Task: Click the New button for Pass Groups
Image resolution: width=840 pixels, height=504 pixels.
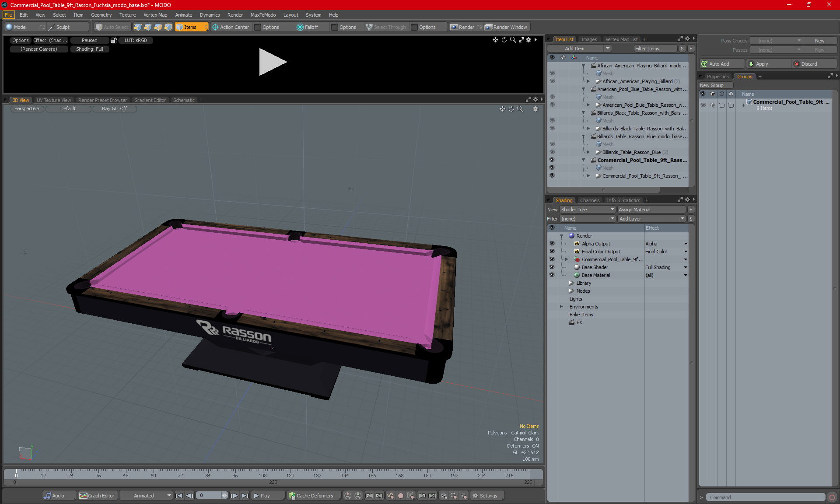Action: [819, 41]
